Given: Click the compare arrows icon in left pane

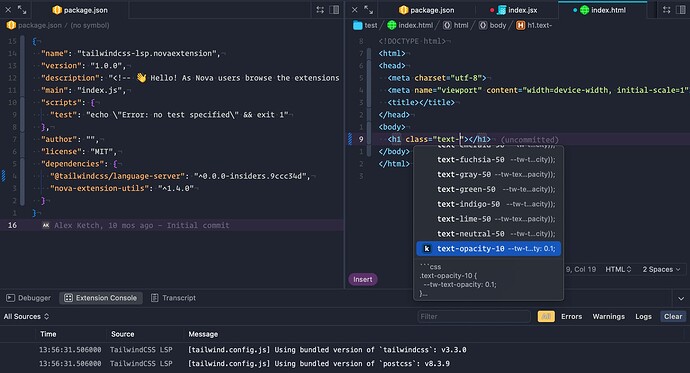Looking at the screenshot, I should (x=320, y=10).
